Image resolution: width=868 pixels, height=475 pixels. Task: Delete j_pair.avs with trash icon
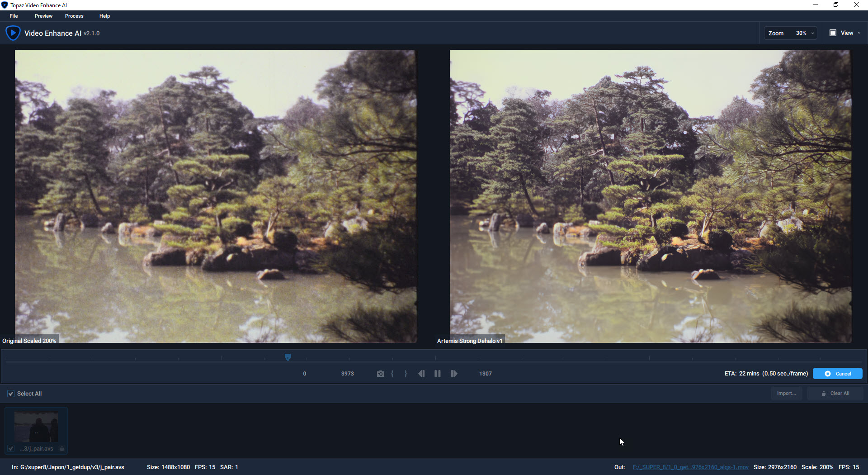pyautogui.click(x=62, y=449)
